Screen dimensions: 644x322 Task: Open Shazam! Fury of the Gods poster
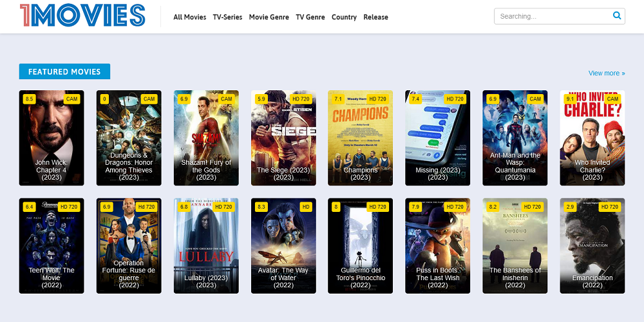tap(206, 138)
